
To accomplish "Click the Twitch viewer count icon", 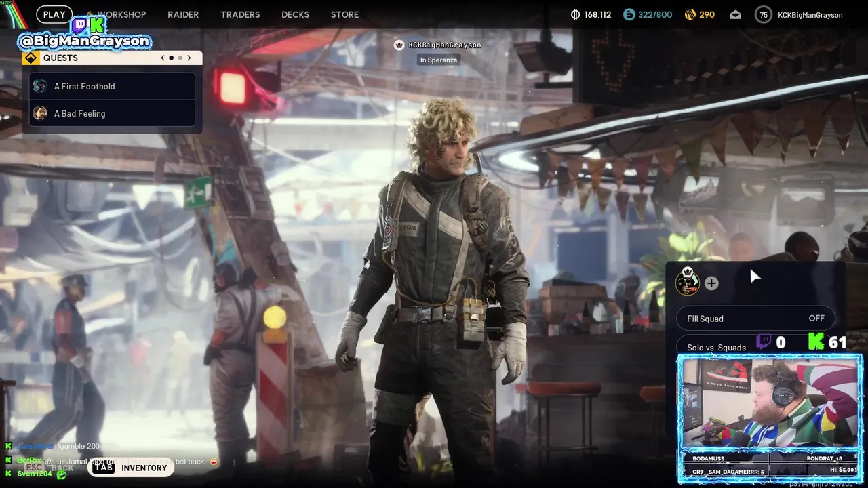I will (764, 342).
